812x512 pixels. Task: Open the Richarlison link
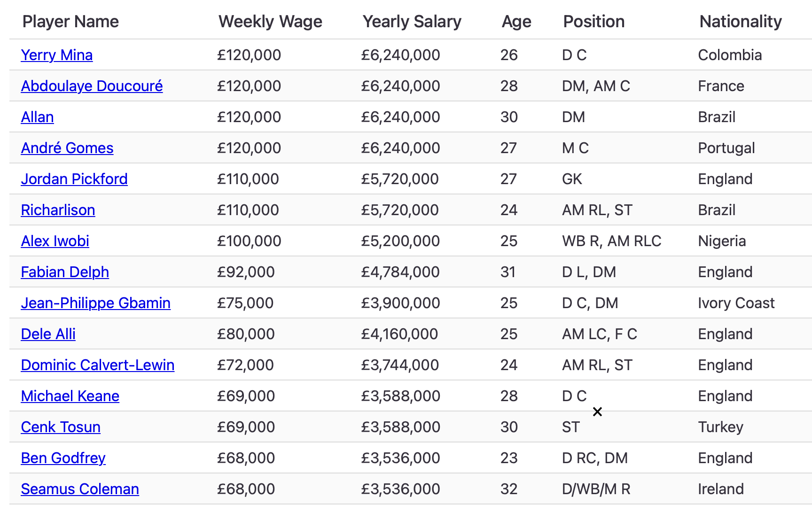58,210
